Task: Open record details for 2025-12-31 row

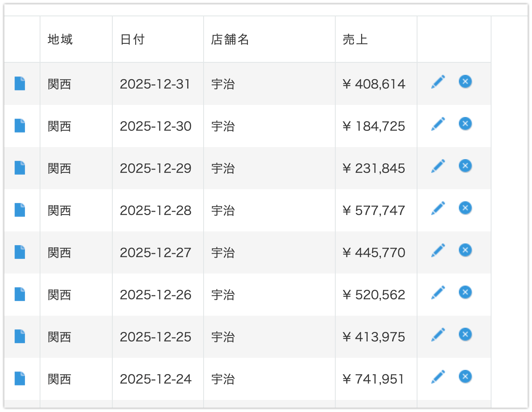Action: (x=20, y=83)
